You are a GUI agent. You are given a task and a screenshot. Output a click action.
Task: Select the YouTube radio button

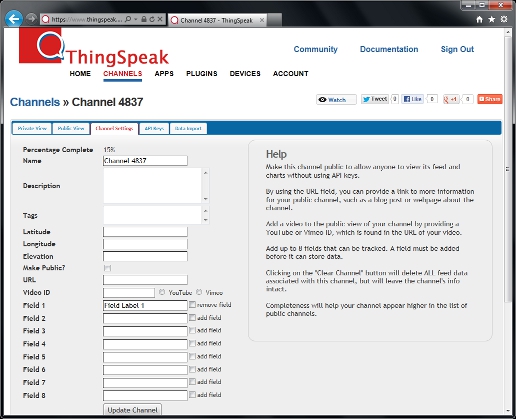(162, 292)
